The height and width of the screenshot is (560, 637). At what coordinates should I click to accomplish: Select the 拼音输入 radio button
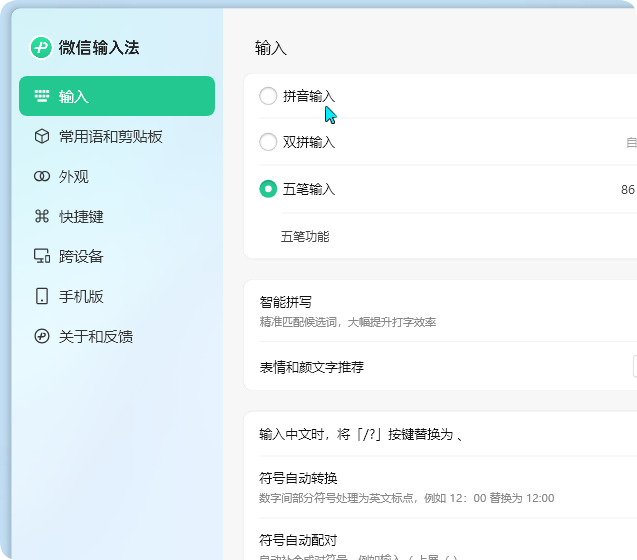(268, 96)
